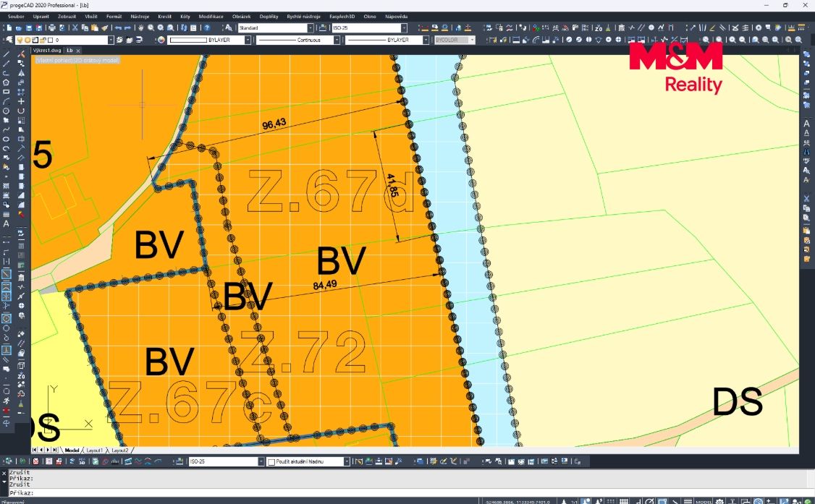Switch to the Layout2 tab

(x=119, y=450)
